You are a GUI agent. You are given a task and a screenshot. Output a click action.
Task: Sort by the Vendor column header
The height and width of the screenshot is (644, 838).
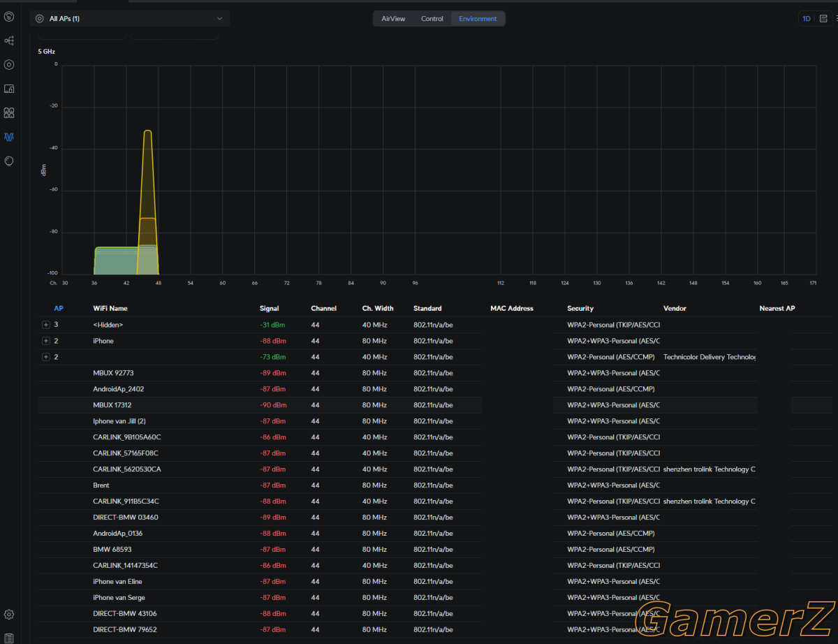pyautogui.click(x=675, y=309)
